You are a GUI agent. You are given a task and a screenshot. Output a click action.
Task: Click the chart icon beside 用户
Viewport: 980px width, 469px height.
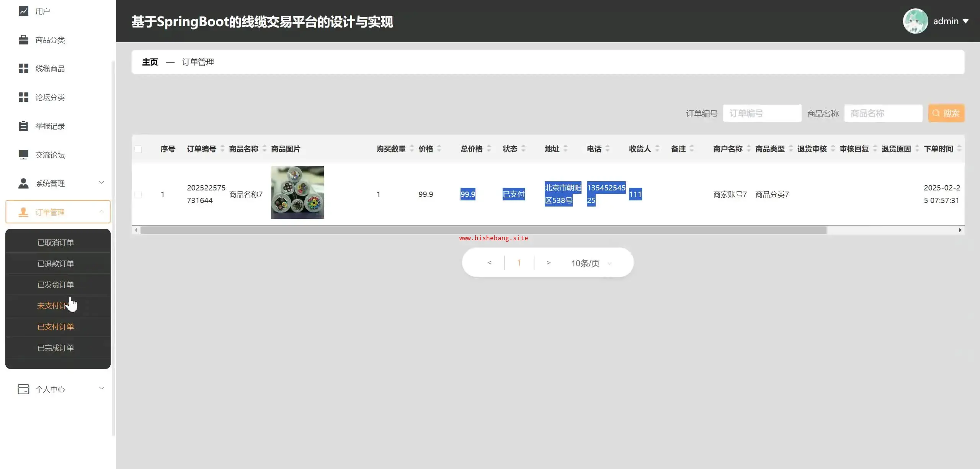tap(23, 11)
